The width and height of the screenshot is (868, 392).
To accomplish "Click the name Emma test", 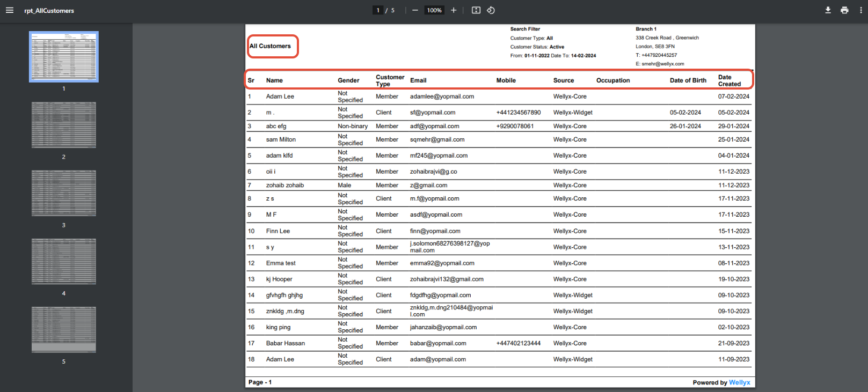I will [x=281, y=263].
